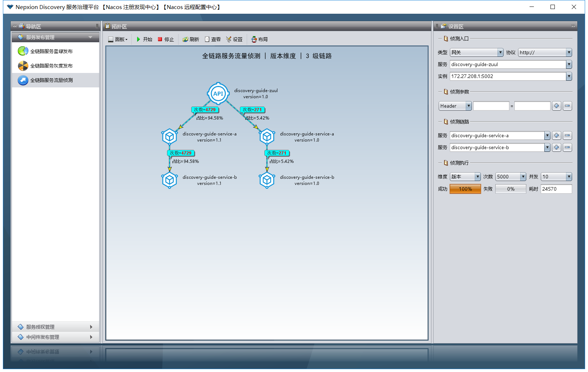
Task: Click the 100% success progress bar
Action: [x=465, y=189]
